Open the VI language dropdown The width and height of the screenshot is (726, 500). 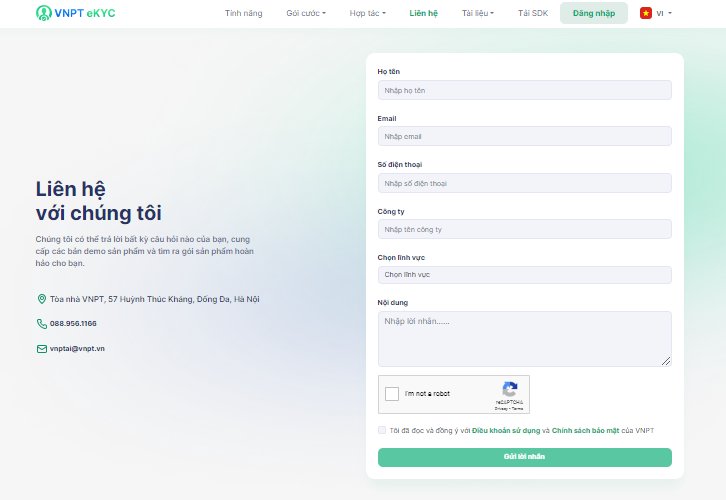[x=663, y=13]
